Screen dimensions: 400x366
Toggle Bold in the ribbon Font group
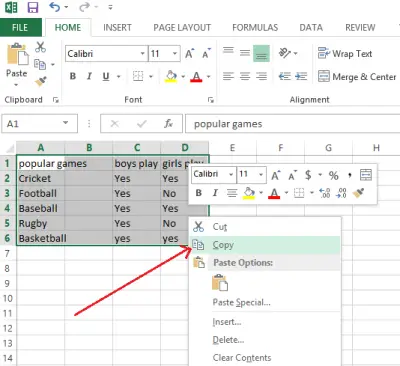73,76
